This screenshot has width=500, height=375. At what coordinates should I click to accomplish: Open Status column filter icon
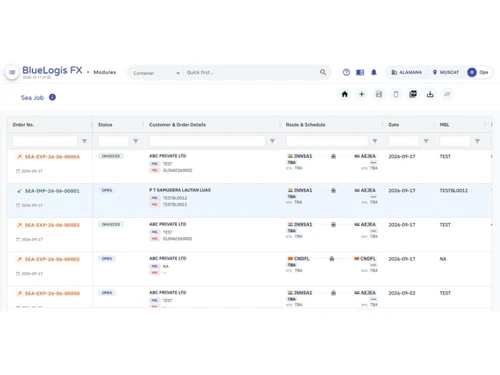pos(135,141)
